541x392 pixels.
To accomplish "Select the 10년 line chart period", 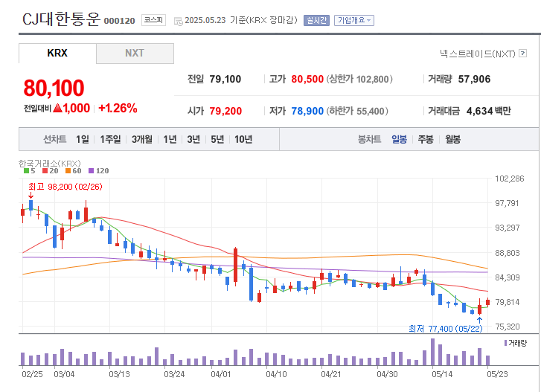I will point(243,139).
